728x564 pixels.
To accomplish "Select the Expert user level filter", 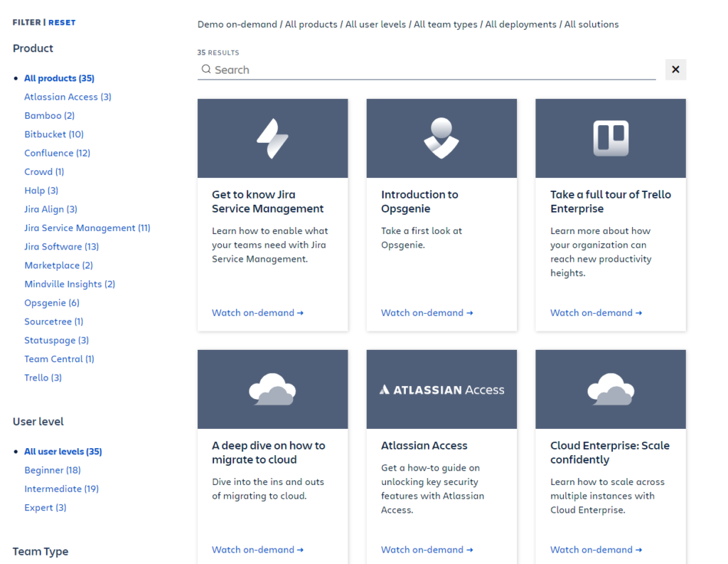I will [x=45, y=507].
